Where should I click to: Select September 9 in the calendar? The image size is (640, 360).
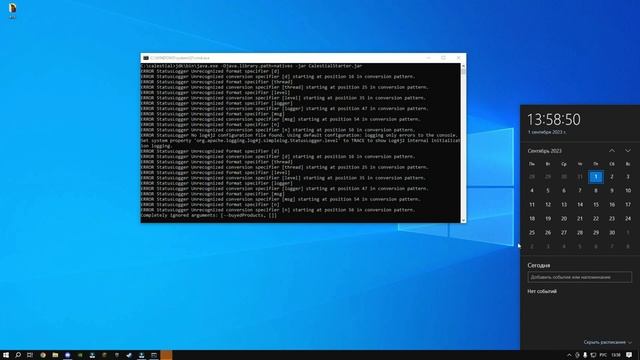tap(612, 191)
